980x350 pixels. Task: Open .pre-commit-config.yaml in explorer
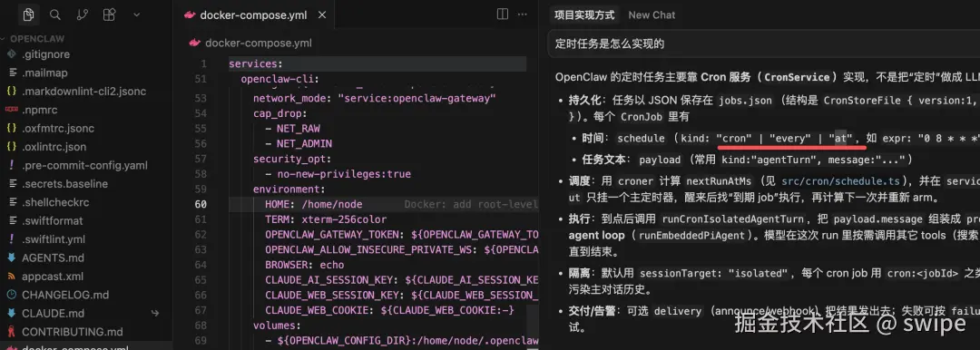tap(84, 166)
